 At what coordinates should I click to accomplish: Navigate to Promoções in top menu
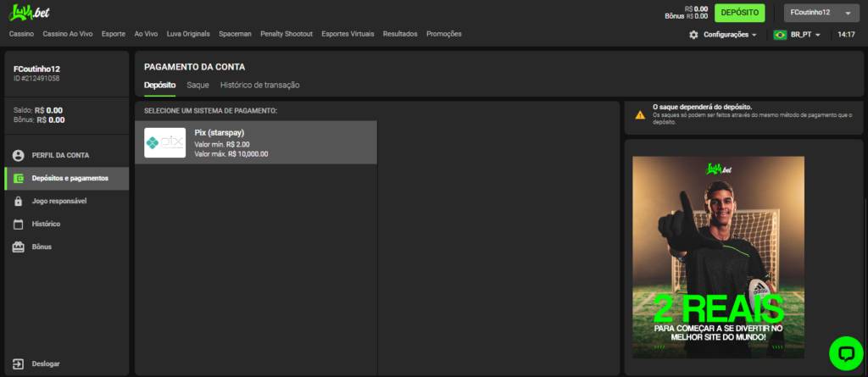(443, 34)
